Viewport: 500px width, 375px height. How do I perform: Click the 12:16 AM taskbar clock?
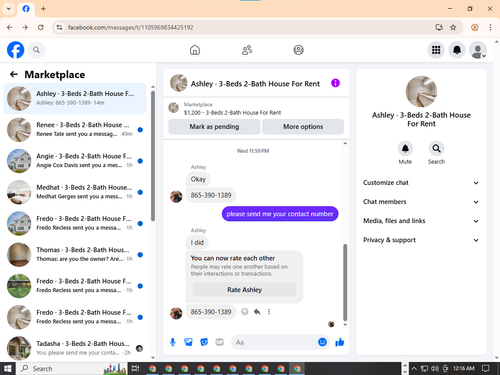[x=464, y=368]
